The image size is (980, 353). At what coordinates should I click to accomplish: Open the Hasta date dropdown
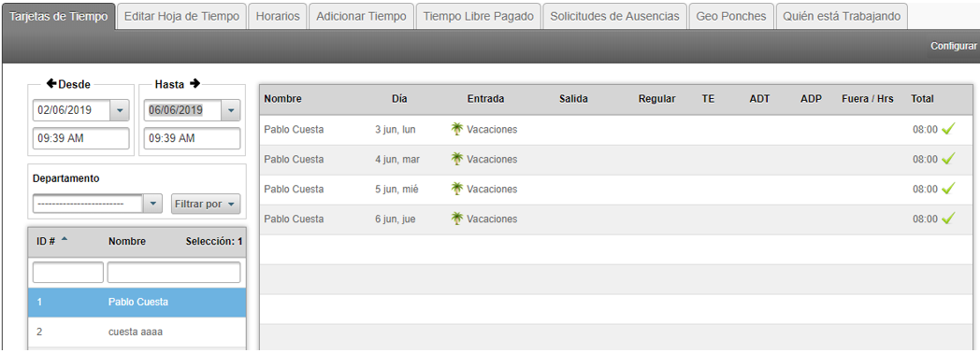[231, 110]
